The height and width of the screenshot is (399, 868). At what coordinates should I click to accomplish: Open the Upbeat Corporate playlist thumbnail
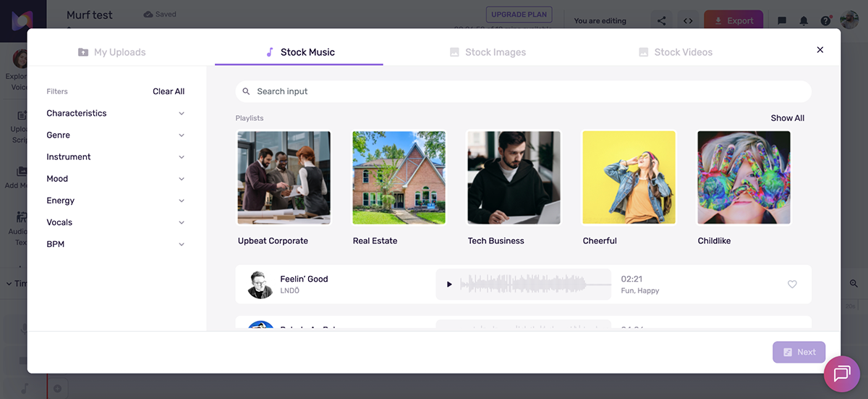(284, 178)
